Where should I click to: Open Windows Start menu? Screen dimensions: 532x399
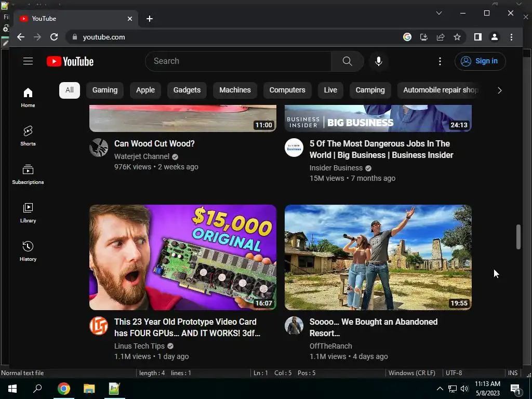coord(12,389)
